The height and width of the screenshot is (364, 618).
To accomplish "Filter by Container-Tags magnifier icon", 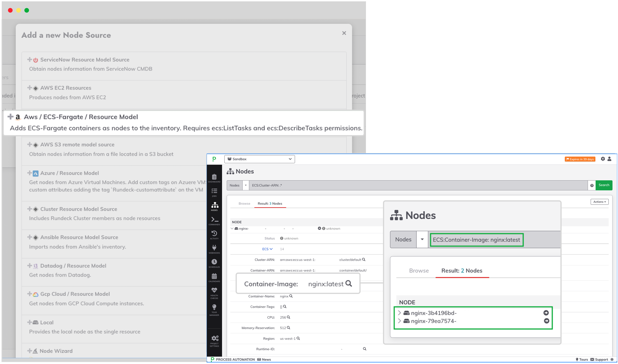I will (x=285, y=307).
